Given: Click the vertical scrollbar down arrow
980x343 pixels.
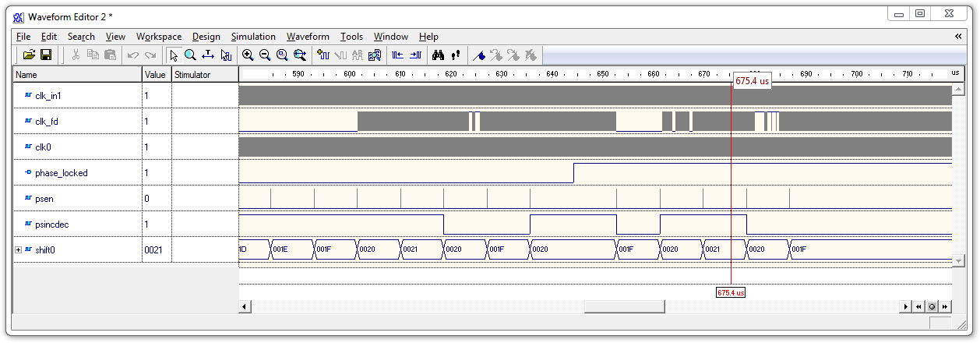Looking at the screenshot, I should click(958, 262).
